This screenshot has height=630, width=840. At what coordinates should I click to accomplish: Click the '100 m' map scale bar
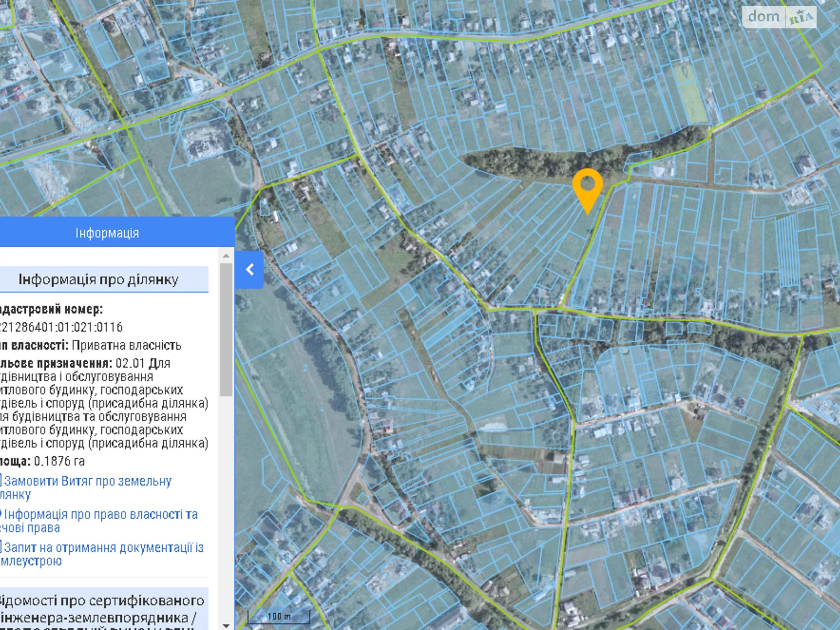coord(279,617)
